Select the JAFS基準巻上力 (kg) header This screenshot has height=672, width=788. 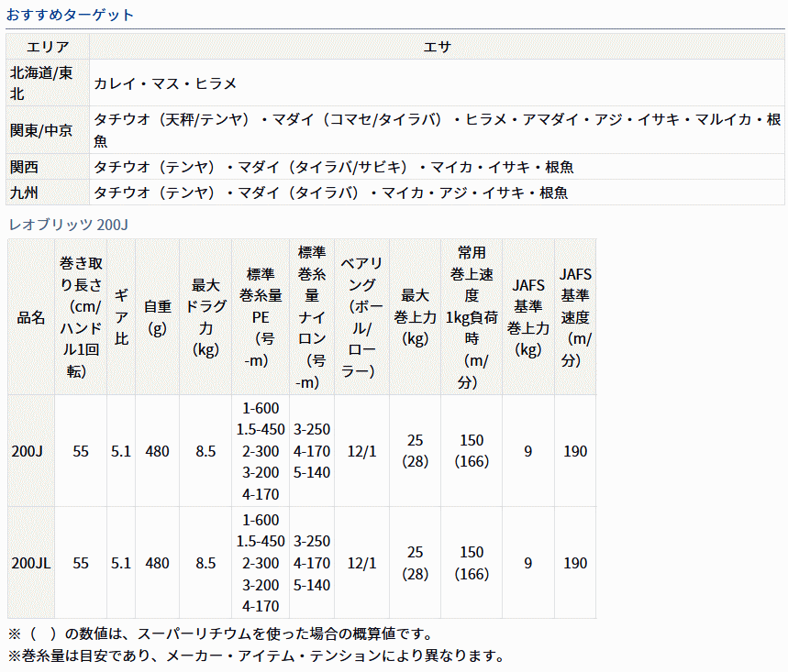pos(528,317)
